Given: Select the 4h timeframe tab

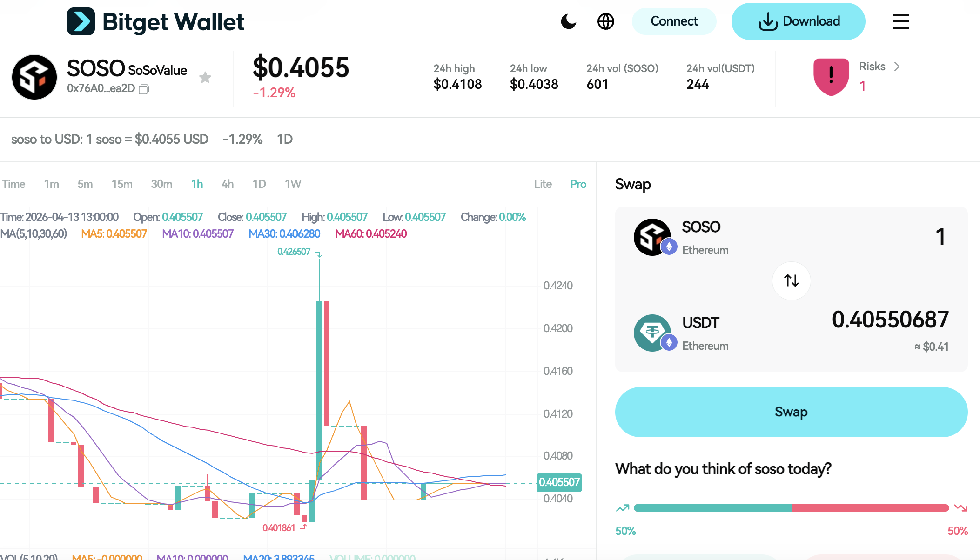Looking at the screenshot, I should click(x=227, y=184).
